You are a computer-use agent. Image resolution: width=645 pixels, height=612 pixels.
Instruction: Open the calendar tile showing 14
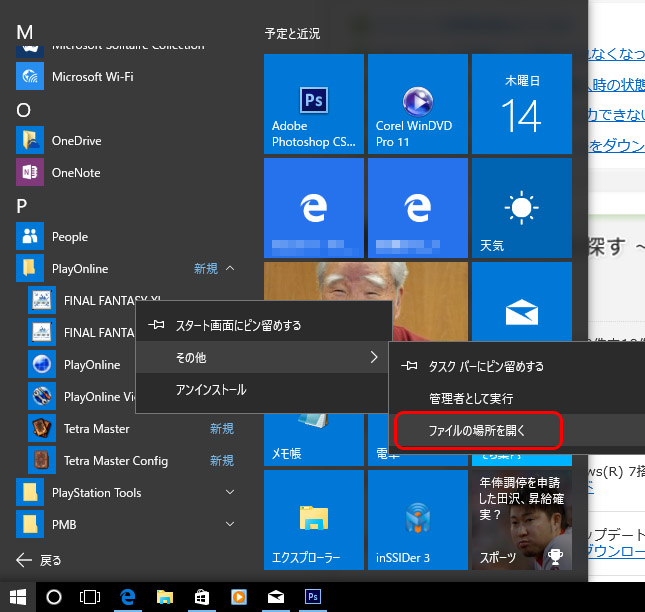(x=522, y=104)
